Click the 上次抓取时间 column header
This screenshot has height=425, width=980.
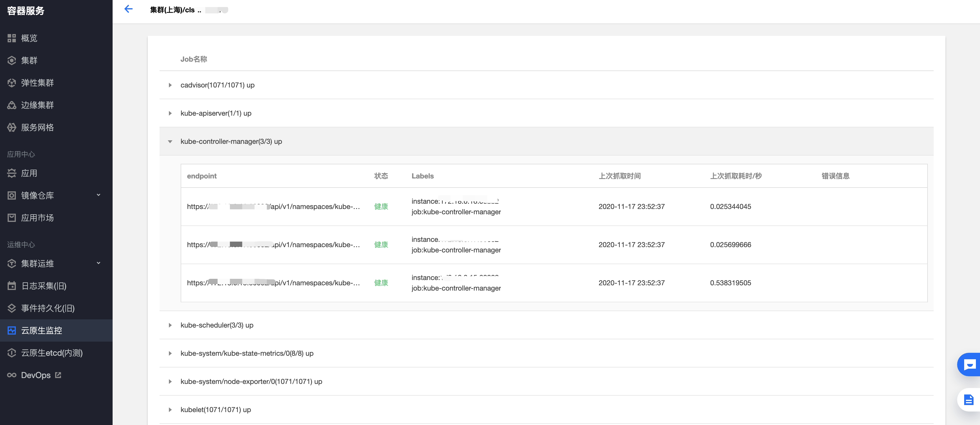tap(620, 176)
